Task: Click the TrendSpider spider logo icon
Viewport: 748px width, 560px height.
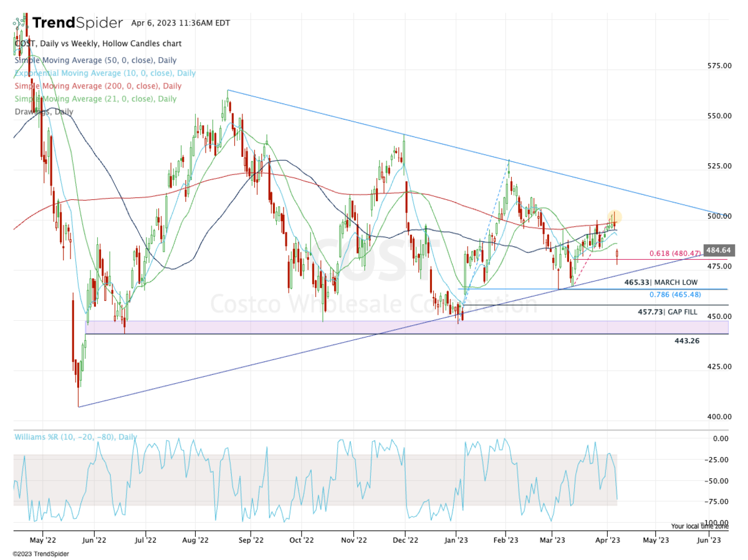Action: [20, 24]
